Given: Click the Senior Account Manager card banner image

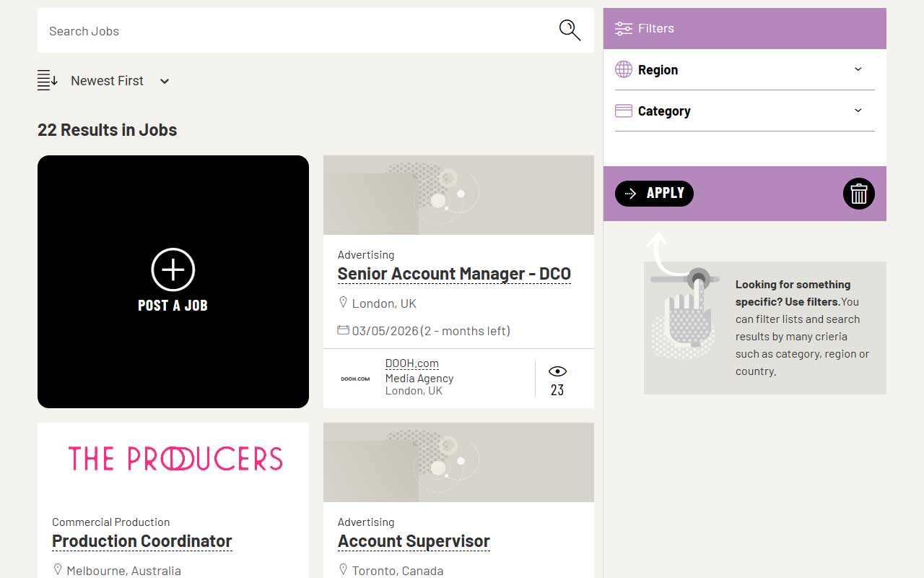Looking at the screenshot, I should click(x=458, y=195).
